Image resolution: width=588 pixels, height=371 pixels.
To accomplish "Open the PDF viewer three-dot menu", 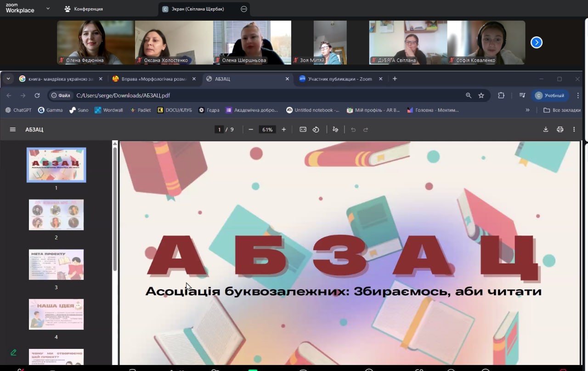I will click(574, 130).
